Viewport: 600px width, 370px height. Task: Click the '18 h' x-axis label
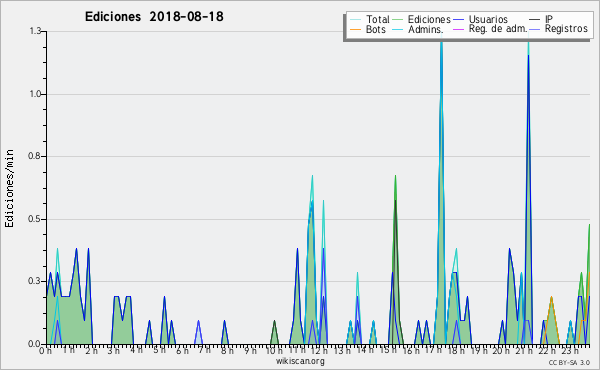coord(456,350)
